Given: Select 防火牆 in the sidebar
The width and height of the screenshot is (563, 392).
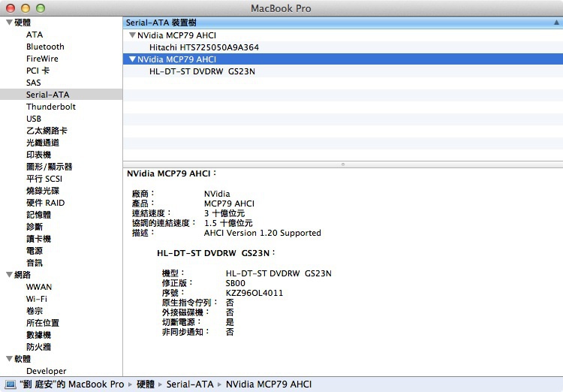Looking at the screenshot, I should pos(38,347).
